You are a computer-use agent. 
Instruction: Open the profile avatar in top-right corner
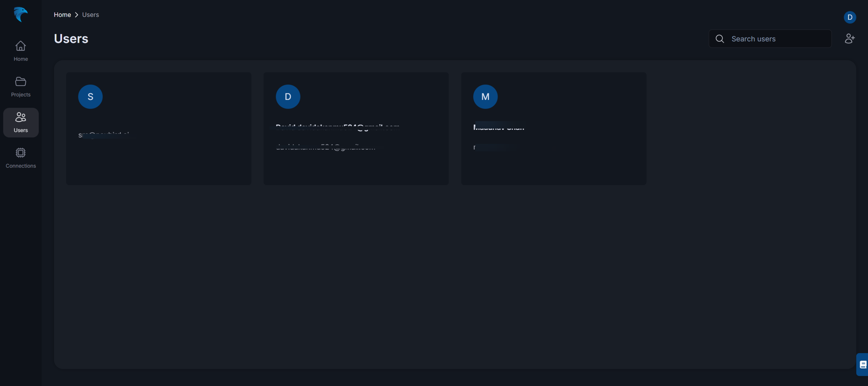(x=850, y=17)
